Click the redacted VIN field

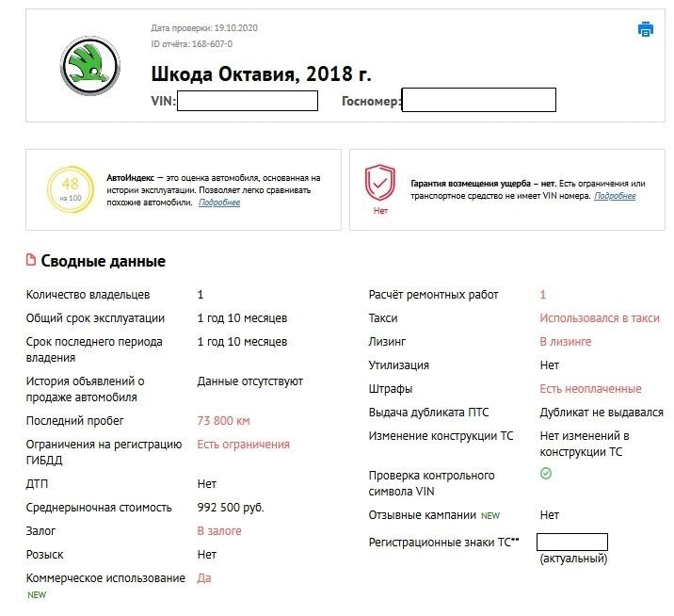248,101
